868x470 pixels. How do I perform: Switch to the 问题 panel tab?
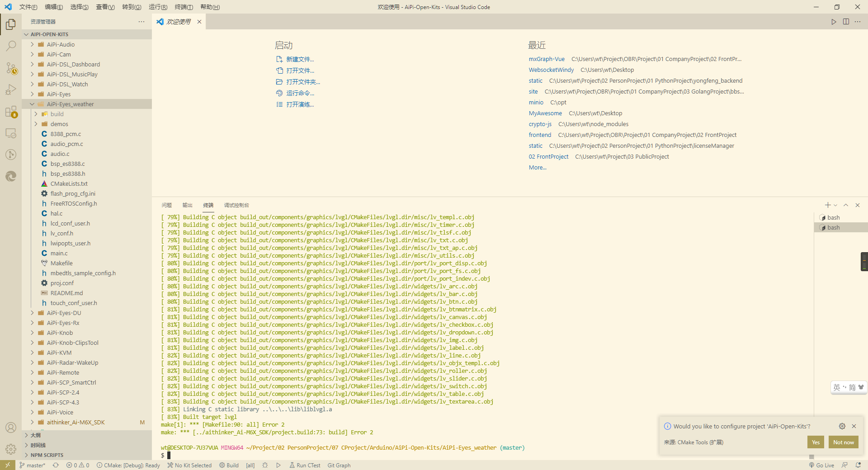167,205
